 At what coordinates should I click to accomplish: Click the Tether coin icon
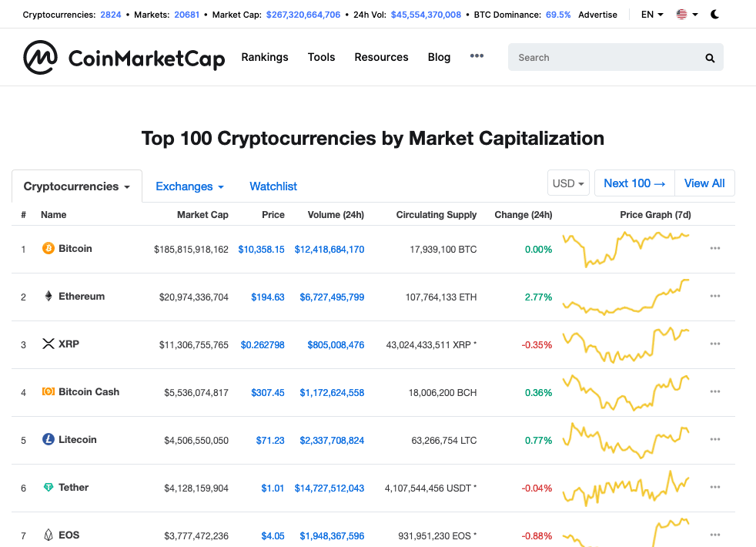click(49, 487)
